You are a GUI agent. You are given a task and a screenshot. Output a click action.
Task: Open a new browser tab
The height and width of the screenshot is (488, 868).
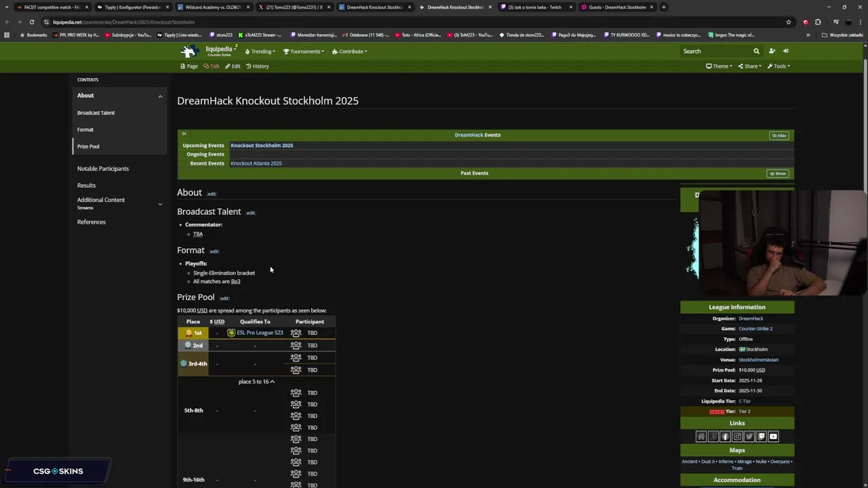point(664,7)
